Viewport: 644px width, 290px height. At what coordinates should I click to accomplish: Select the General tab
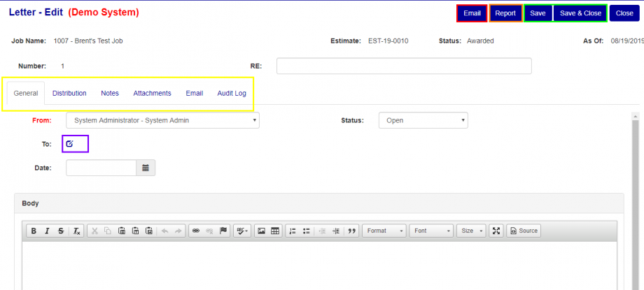click(26, 94)
